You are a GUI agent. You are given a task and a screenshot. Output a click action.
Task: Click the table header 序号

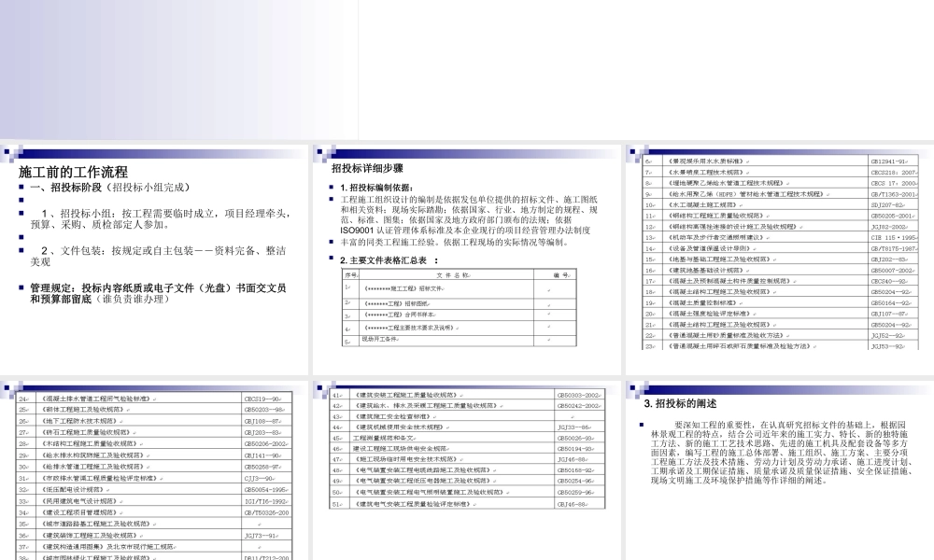351,275
